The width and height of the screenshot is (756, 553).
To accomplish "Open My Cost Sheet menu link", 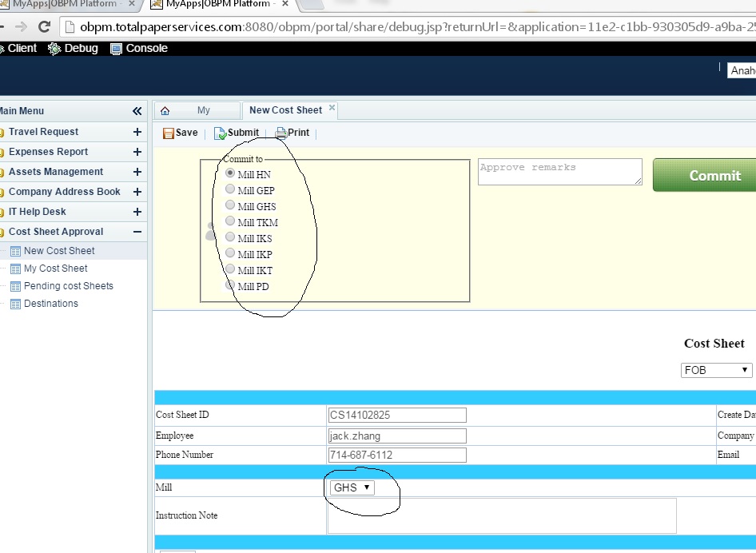I will pos(55,268).
